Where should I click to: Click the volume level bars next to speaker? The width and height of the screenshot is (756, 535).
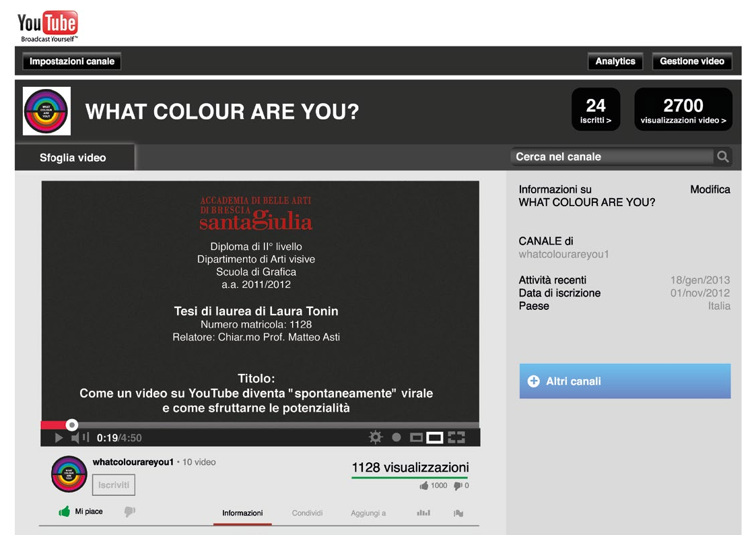(x=85, y=437)
